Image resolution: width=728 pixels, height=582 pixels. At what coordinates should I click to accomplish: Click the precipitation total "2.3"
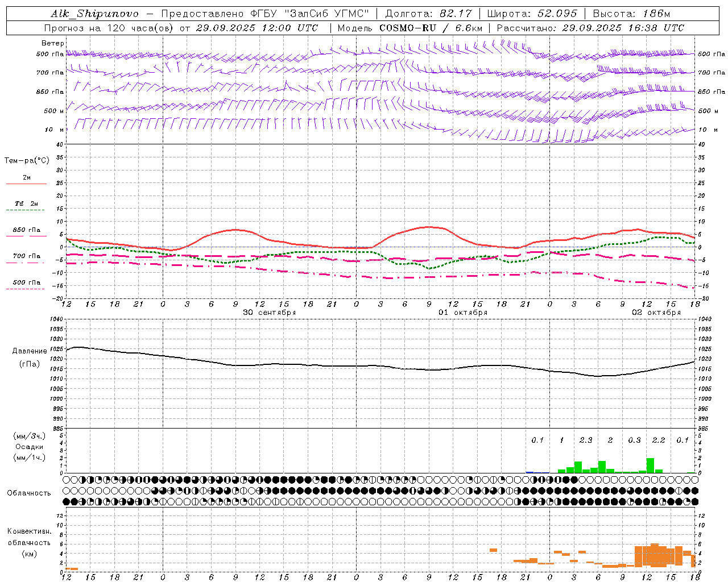[x=586, y=440]
